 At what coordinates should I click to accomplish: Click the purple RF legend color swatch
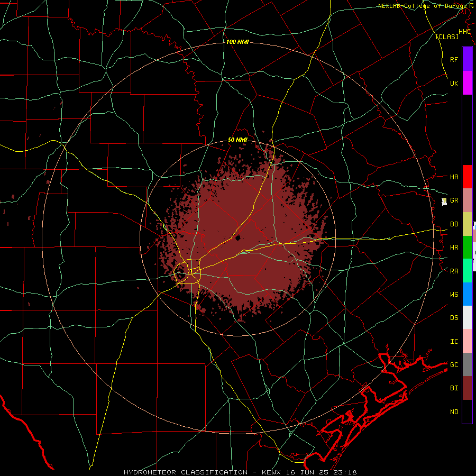[x=467, y=59]
